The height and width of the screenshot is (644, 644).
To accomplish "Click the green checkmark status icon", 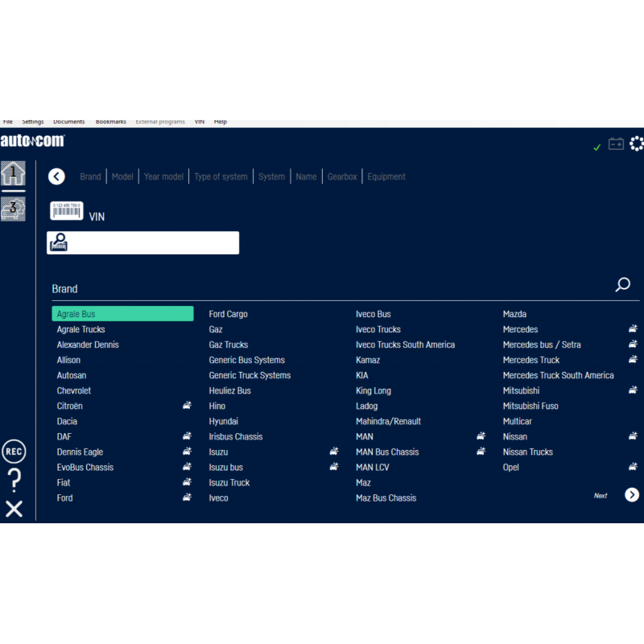I will point(597,147).
